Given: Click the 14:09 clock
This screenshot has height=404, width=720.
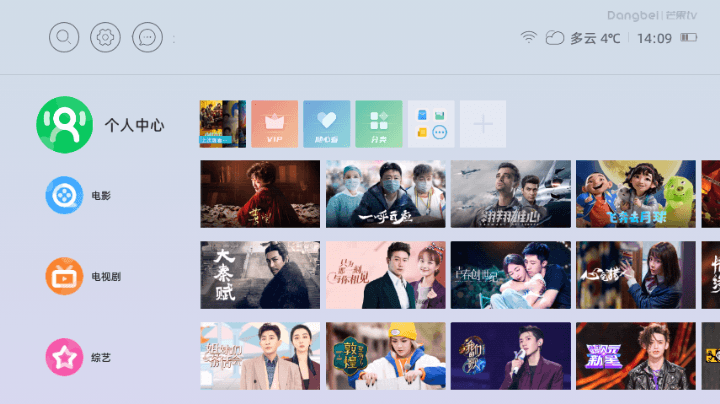Looking at the screenshot, I should coord(654,39).
